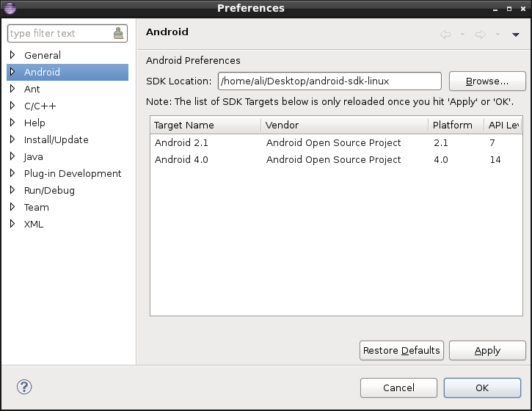This screenshot has height=411, width=532.
Task: Click the clear filter text icon
Action: [118, 33]
